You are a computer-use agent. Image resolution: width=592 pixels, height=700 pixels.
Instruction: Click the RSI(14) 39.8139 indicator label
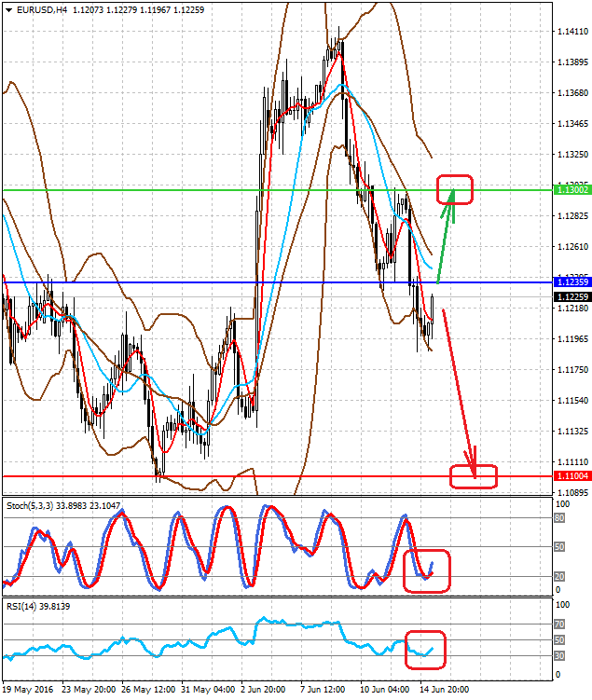(38, 606)
